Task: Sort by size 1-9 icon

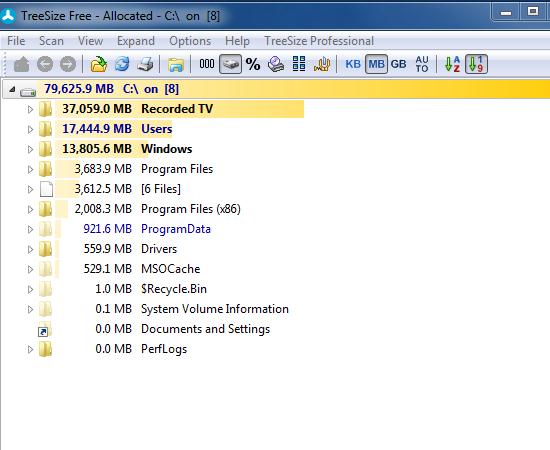Action: pos(476,64)
